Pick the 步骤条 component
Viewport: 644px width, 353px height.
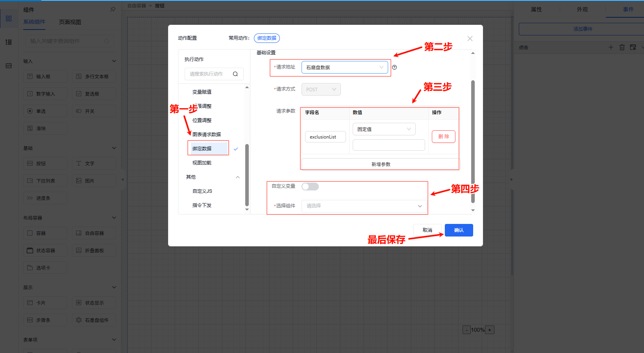(x=45, y=320)
